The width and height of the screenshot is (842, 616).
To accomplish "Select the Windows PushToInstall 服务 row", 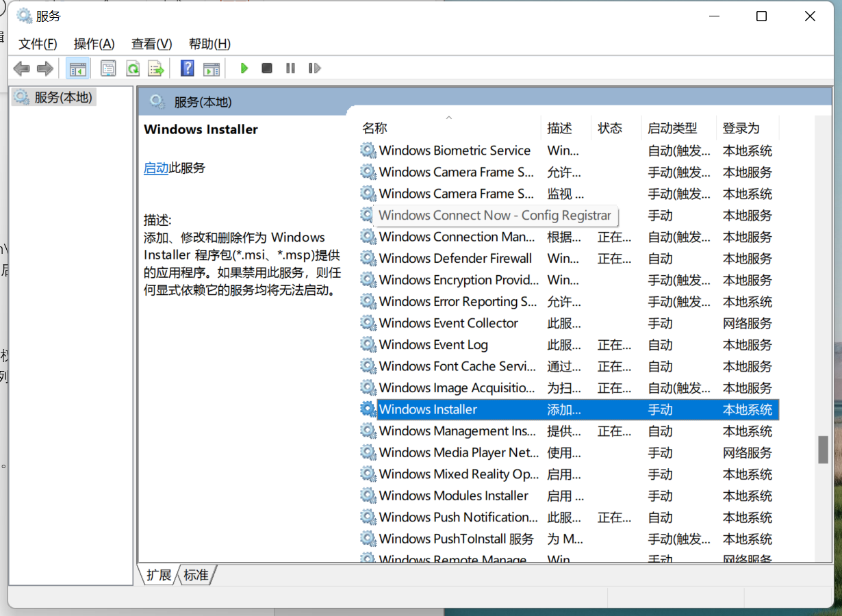I will coord(568,539).
